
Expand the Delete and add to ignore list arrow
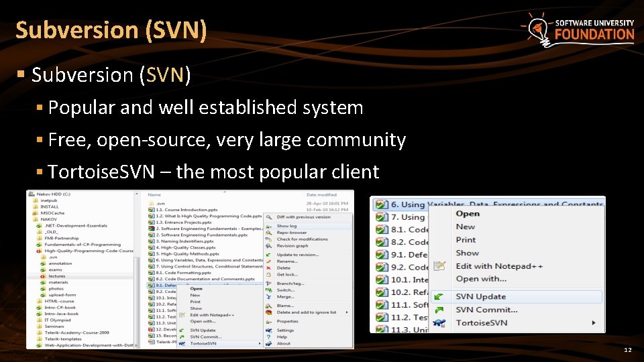pos(347,312)
